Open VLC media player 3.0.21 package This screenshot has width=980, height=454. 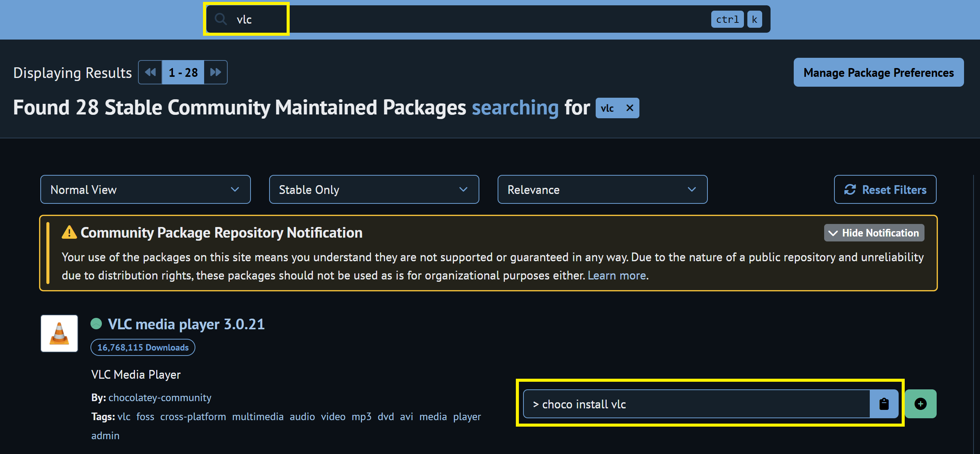tap(186, 324)
